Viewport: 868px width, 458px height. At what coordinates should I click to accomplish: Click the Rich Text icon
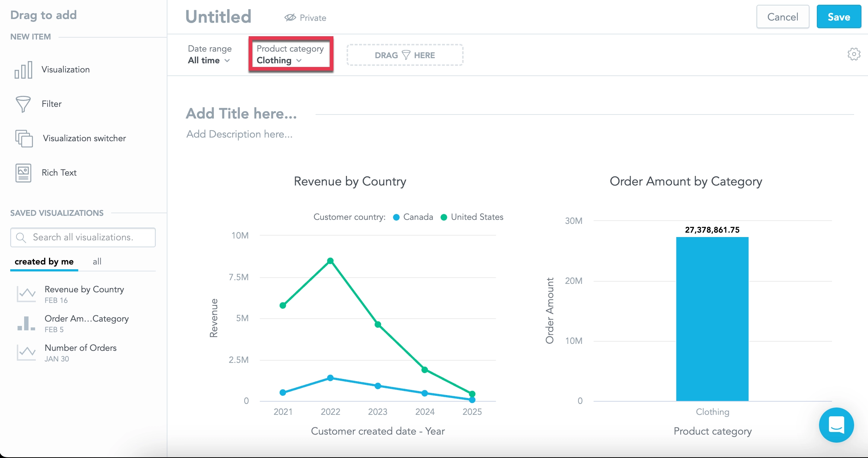click(x=23, y=173)
